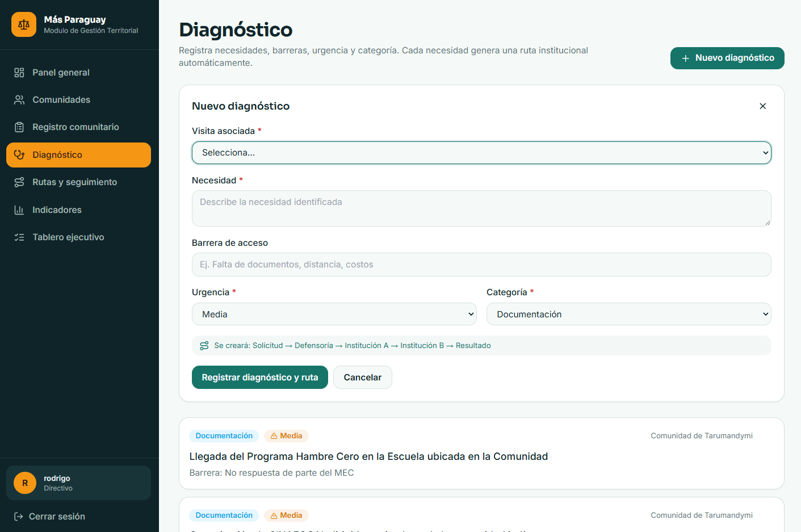Focus the Necesidad text area
Screen dimensions: 801x532
481,208
